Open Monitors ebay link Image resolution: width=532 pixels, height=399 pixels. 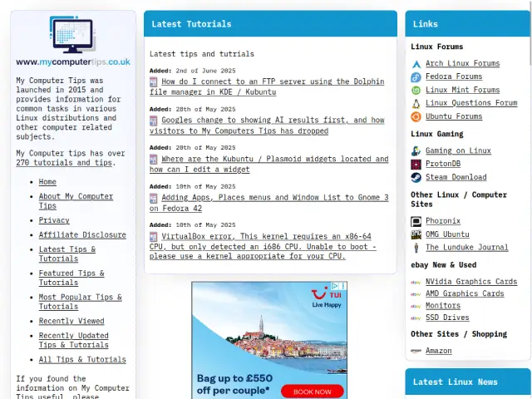coord(443,306)
